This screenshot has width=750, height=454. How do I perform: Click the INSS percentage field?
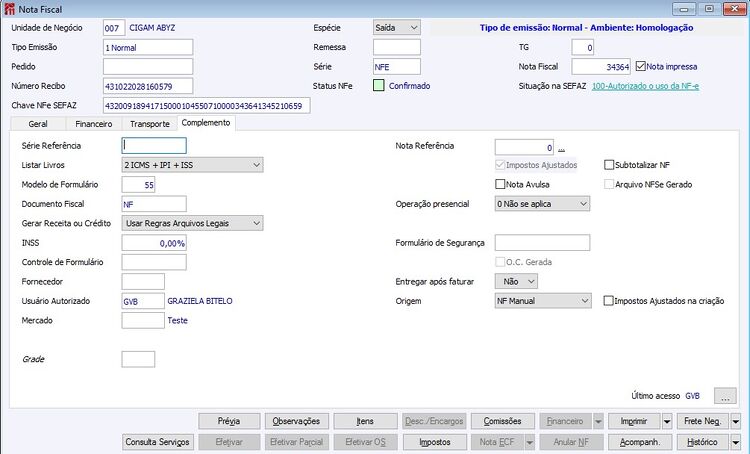(154, 243)
